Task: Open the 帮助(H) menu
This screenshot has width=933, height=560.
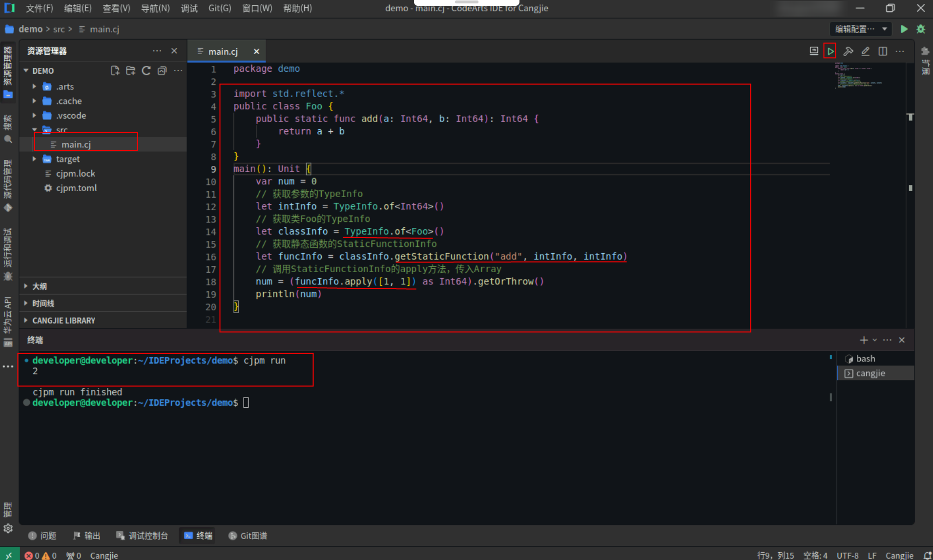Action: coord(297,8)
